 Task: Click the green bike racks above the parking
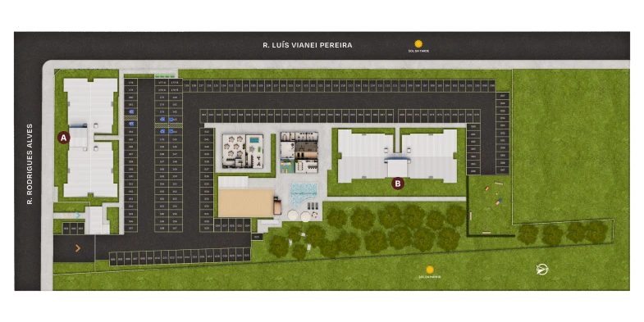[x=165, y=76]
